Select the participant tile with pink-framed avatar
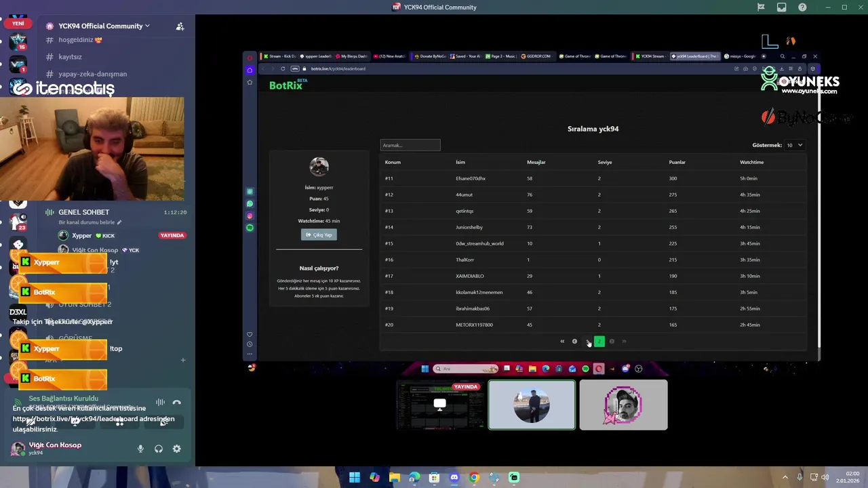Screen dimensions: 868x488 (x=623, y=405)
